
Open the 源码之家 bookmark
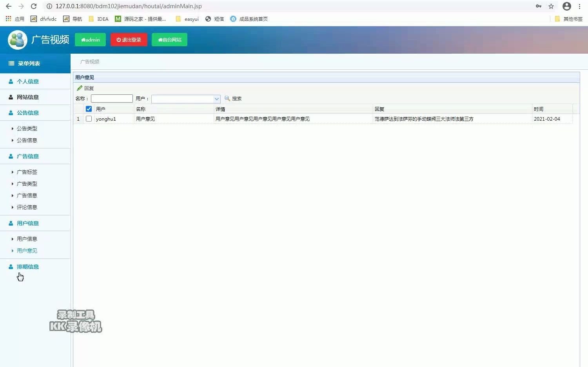coord(140,19)
